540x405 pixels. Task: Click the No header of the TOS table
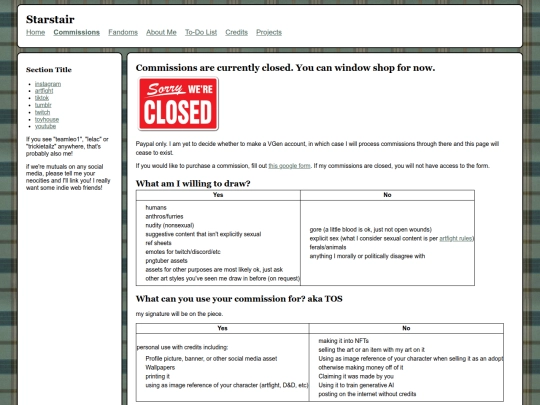(x=406, y=328)
